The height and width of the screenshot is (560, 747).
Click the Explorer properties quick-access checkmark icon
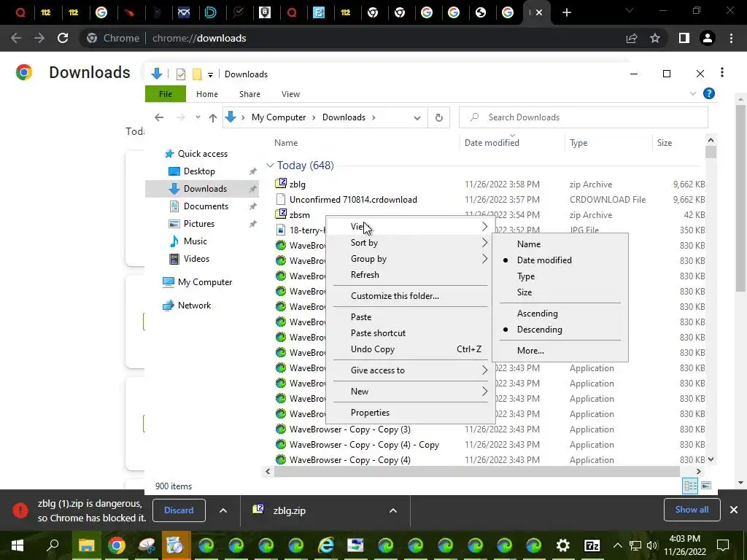(x=181, y=74)
